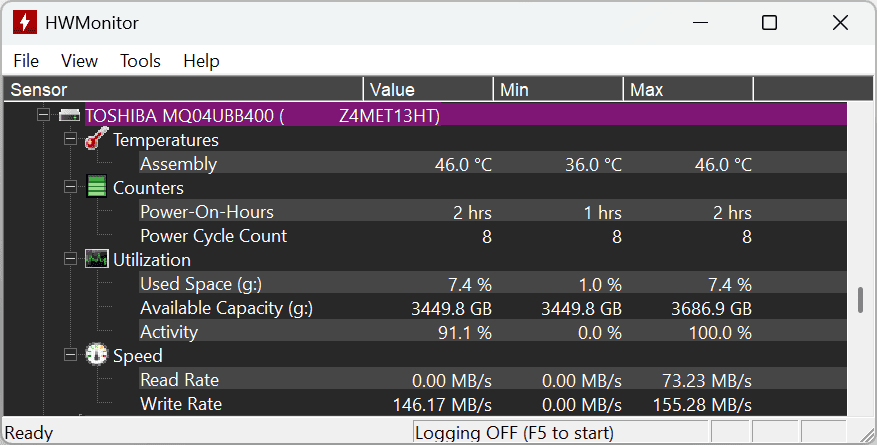Click the Logging OFF status bar panel
The image size is (877, 445).
coord(561,432)
